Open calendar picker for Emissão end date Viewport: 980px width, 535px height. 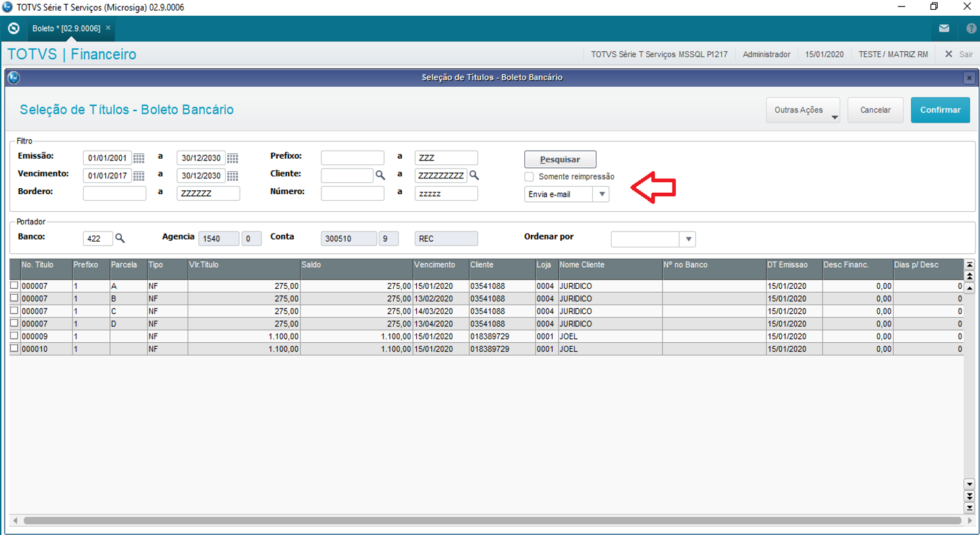point(232,159)
